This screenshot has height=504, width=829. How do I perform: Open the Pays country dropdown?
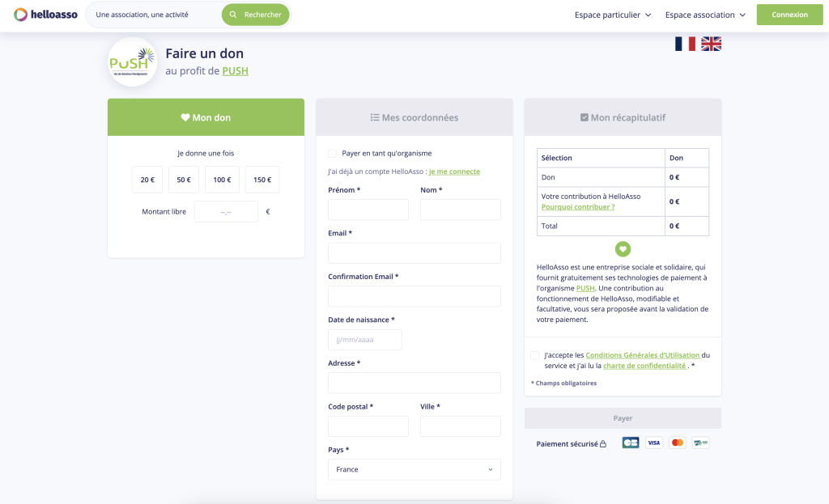click(414, 469)
